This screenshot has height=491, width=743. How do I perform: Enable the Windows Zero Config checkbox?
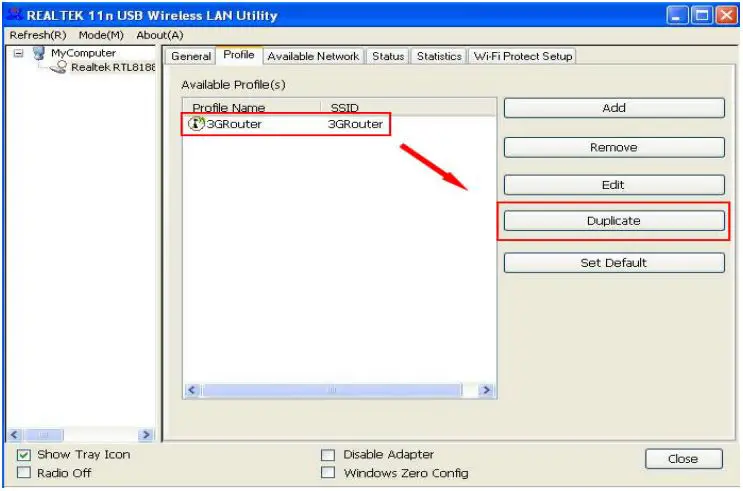328,473
